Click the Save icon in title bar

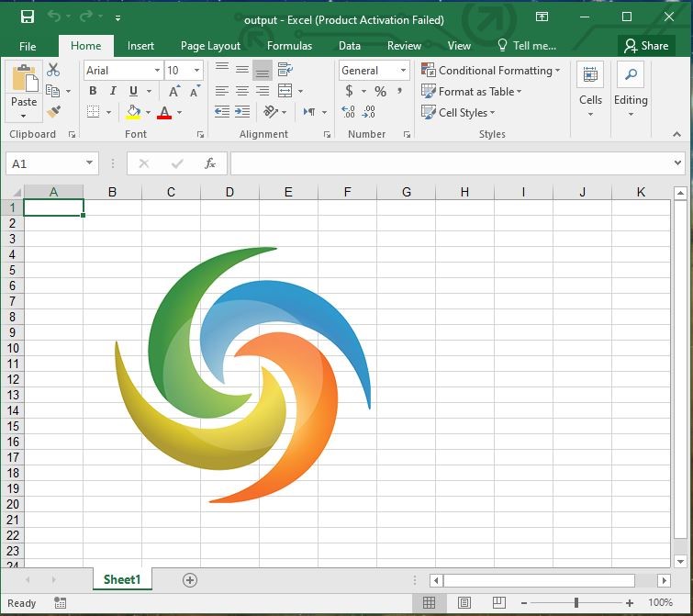pyautogui.click(x=27, y=17)
